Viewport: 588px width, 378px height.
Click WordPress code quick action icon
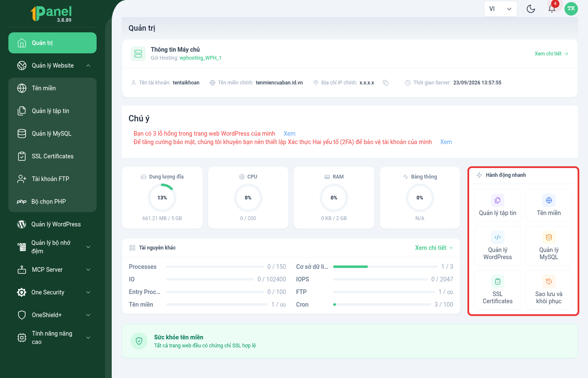tap(498, 237)
